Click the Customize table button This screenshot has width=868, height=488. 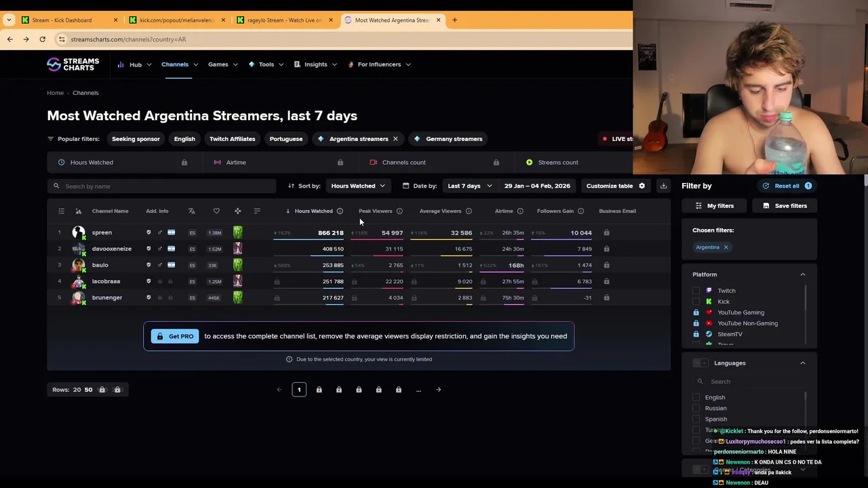pyautogui.click(x=616, y=186)
